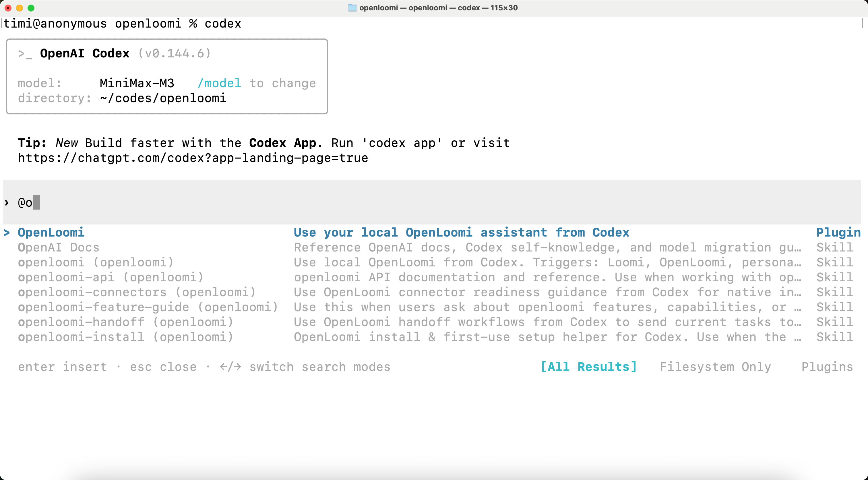Click the 'Use local OpenLoomi from Codex' description
The width and height of the screenshot is (868, 480).
tap(548, 262)
